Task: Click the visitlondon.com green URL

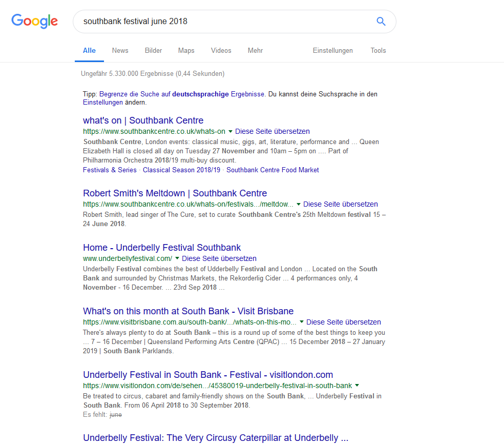Action: click(x=217, y=386)
